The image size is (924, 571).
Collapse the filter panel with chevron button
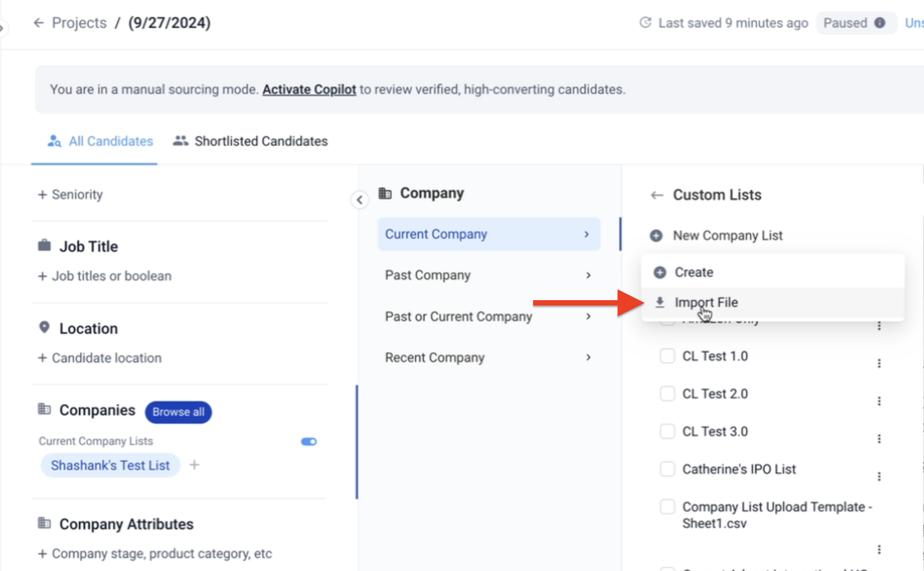click(359, 200)
